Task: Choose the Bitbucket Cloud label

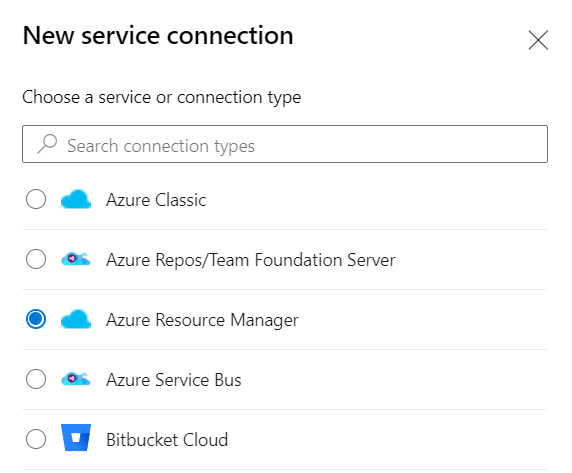Action: pyautogui.click(x=167, y=440)
